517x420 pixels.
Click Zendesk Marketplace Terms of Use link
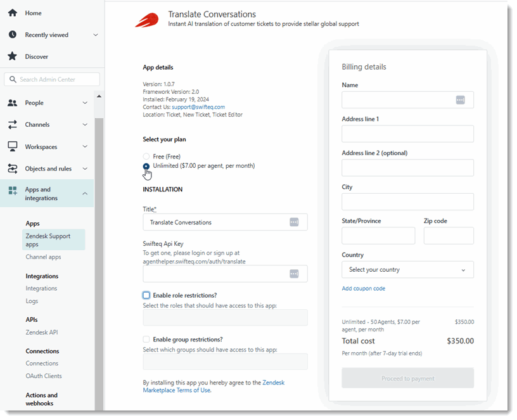click(214, 386)
